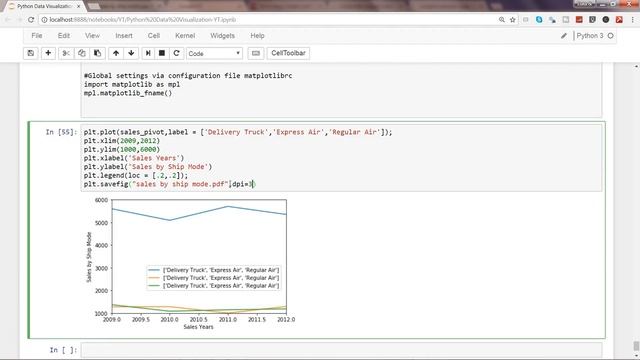Click the kernel idle circle indicator

611,36
